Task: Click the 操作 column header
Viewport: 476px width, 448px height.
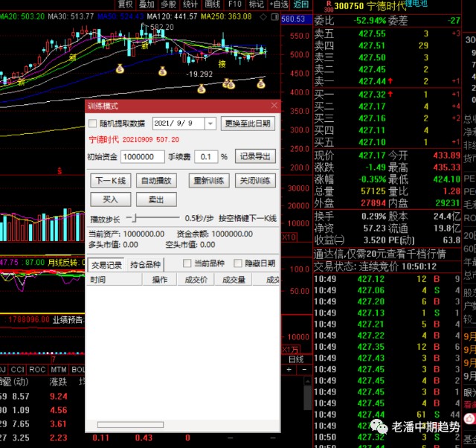Action: (x=159, y=279)
